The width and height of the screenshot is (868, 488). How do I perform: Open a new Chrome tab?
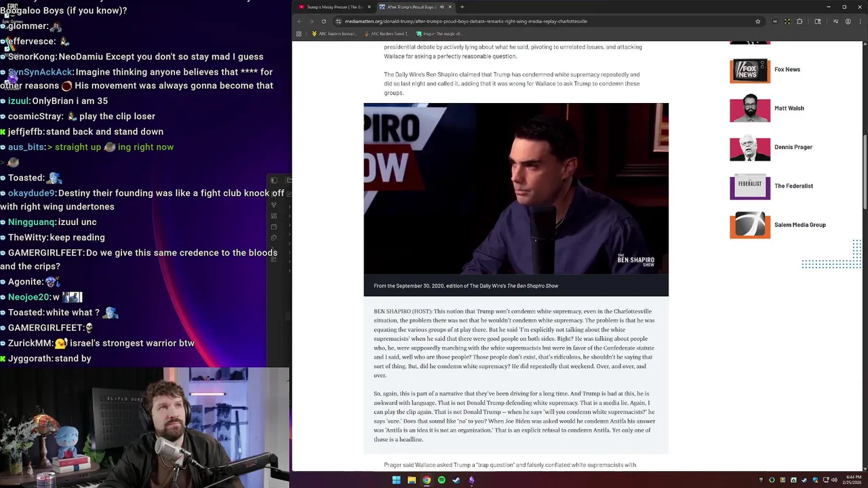(x=462, y=7)
